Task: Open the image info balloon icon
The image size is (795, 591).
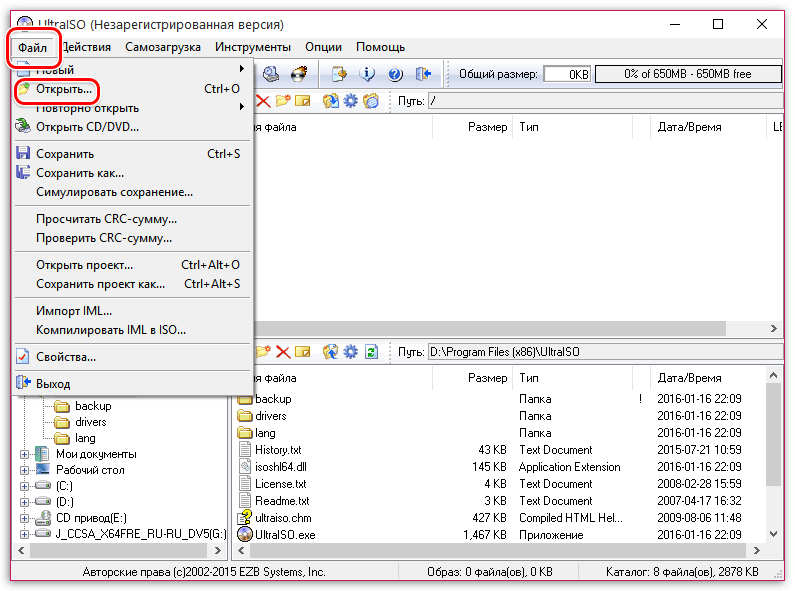Action: [x=367, y=74]
